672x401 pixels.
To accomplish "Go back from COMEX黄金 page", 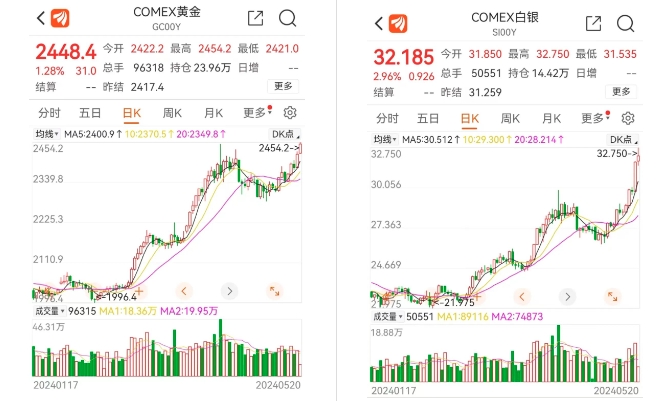I will (41, 18).
